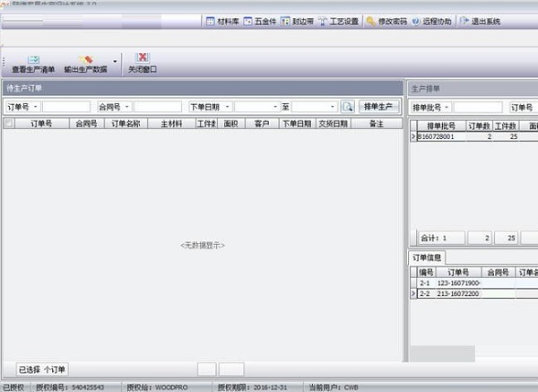The image size is (538, 392).
Task: Switch to the 订单信息 tab
Action: pyautogui.click(x=427, y=257)
